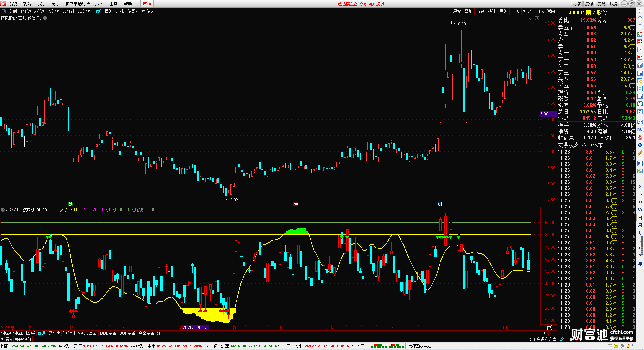This screenshot has height=350, width=644.
Task: Open the orange document news icon
Action: point(640,89)
